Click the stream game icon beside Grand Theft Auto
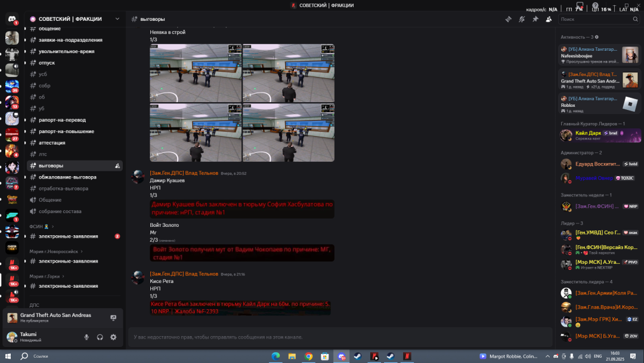This screenshot has width=644, height=363. point(113,318)
